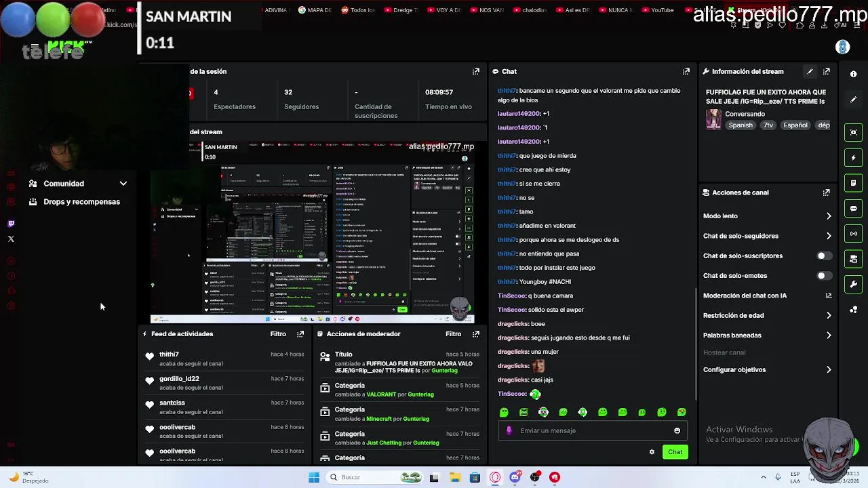
Task: Click the lightning bolt icon in right sidebar
Action: click(854, 157)
